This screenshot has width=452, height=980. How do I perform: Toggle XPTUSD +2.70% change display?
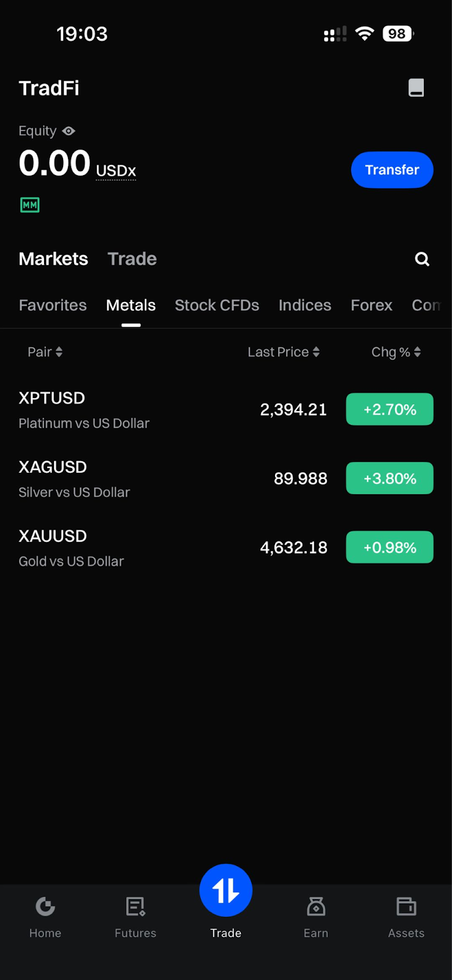tap(390, 409)
